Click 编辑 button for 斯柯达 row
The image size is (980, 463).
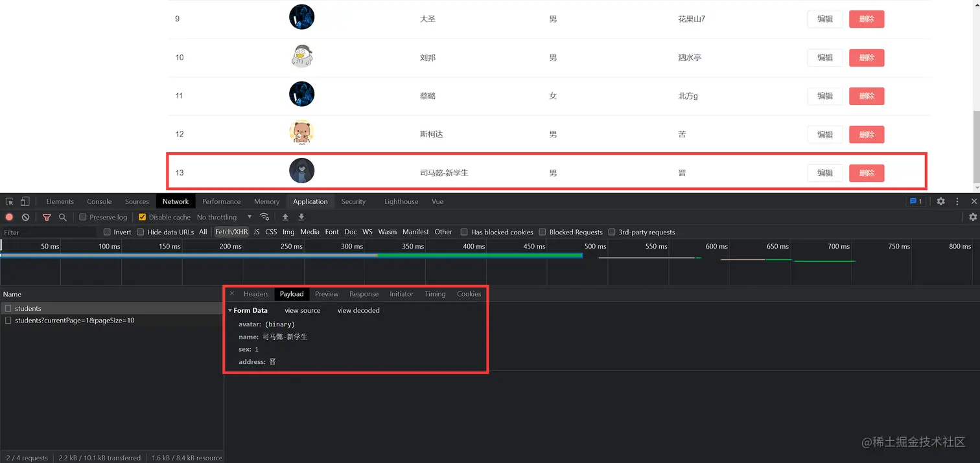click(825, 135)
